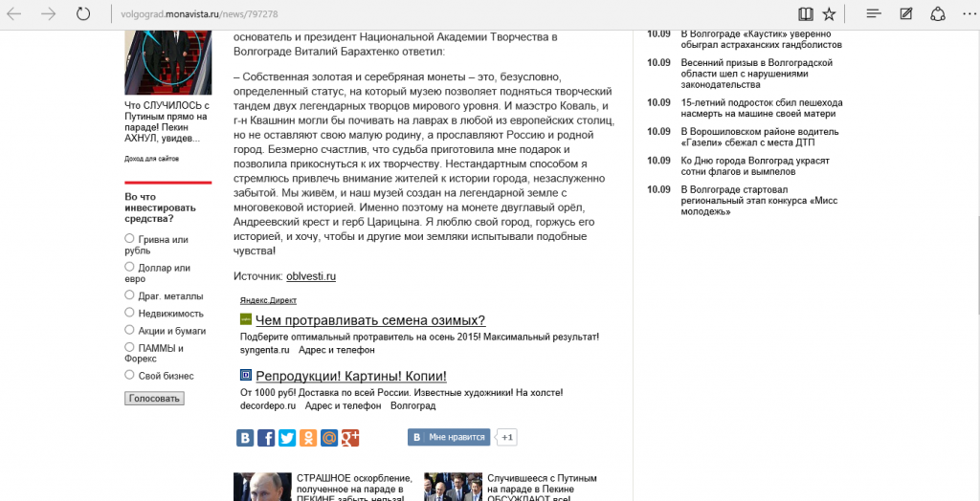The image size is (980, 501).
Task: Open syngenta.ru ad site link
Action: 265,351
